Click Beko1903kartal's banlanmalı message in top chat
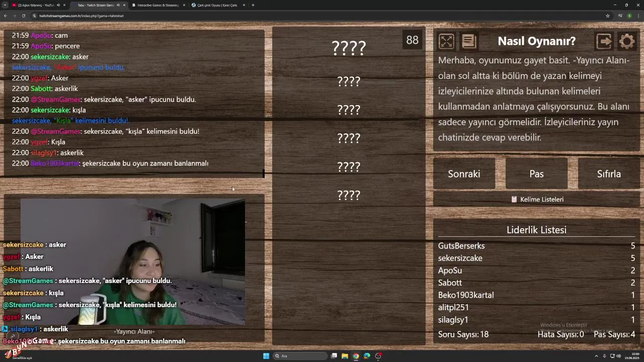Viewport: 644px width, 362px height. click(110, 163)
